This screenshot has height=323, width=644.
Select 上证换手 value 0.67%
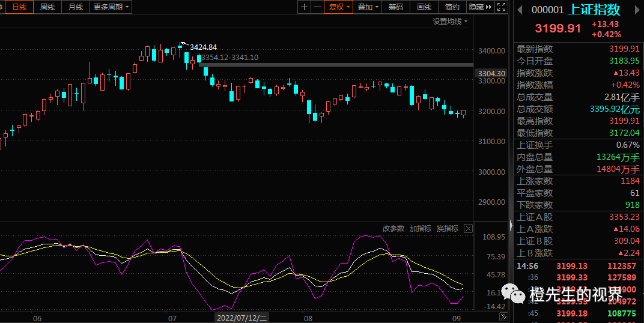628,145
